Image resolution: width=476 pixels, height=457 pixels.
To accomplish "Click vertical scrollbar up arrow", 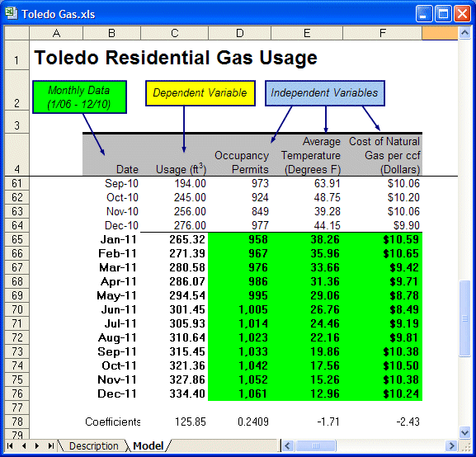I will tap(464, 33).
